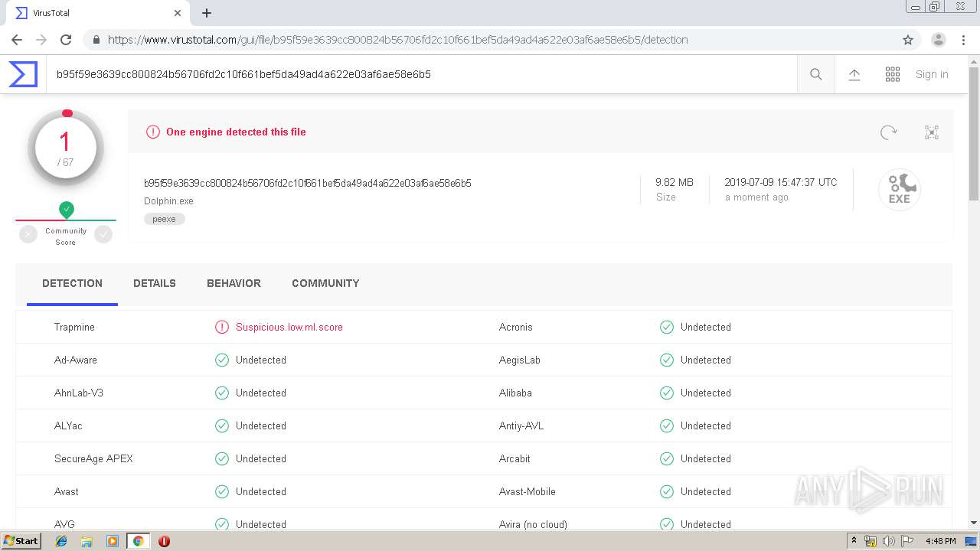
Task: Click the Acronis undetected check icon
Action: pos(667,327)
